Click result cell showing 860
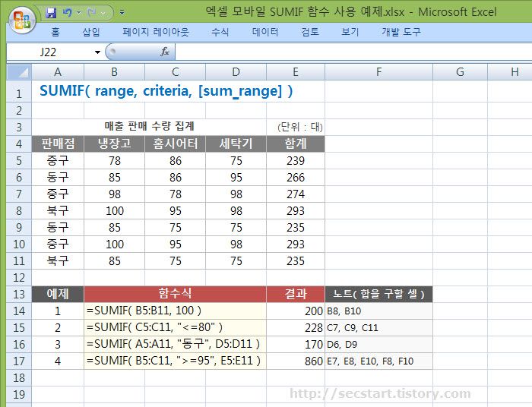The image size is (532, 407). (x=296, y=361)
